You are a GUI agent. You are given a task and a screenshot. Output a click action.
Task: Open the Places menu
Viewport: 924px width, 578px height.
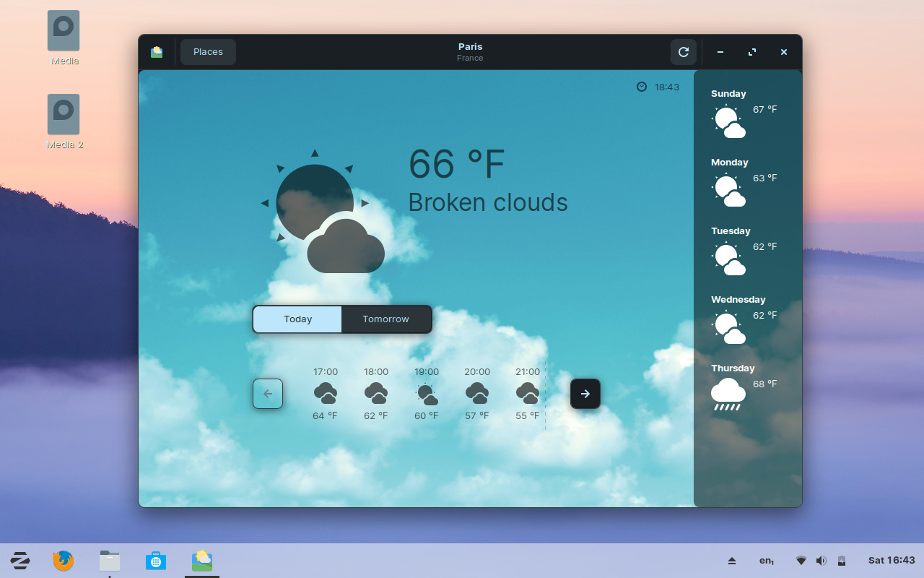[x=208, y=52]
